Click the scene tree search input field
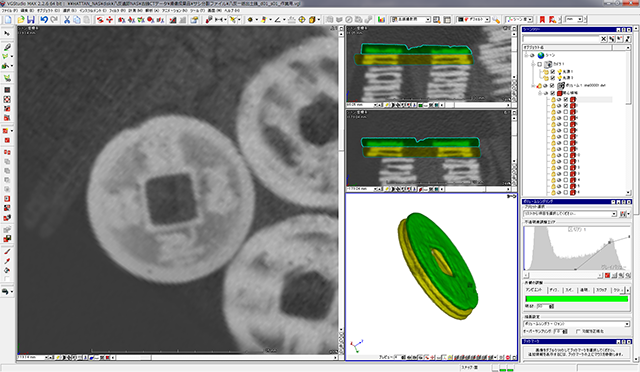Screen dimensions: 640x372 pos(561,39)
